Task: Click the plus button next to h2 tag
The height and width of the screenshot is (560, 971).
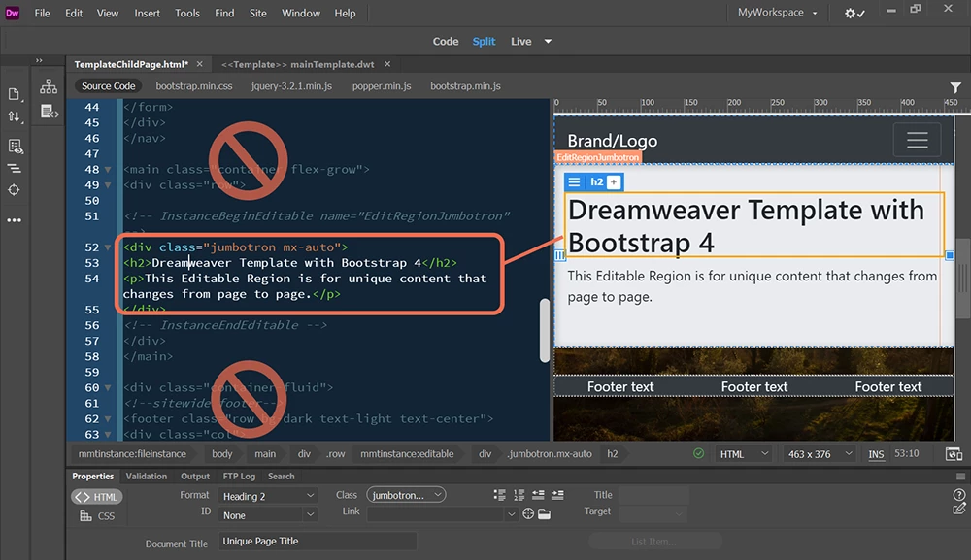Action: [x=613, y=181]
